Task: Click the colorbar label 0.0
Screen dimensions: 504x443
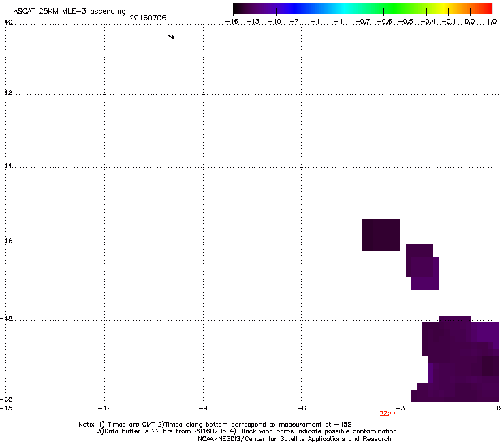Action: click(470, 22)
